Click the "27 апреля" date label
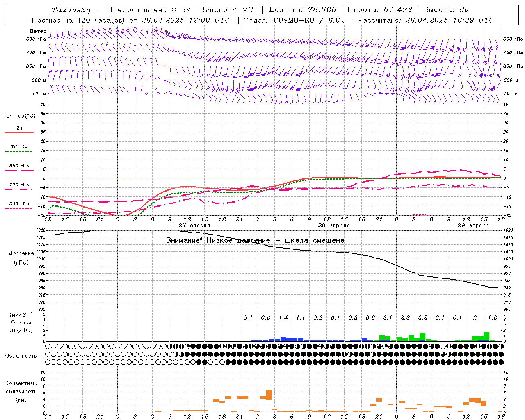 click(194, 226)
